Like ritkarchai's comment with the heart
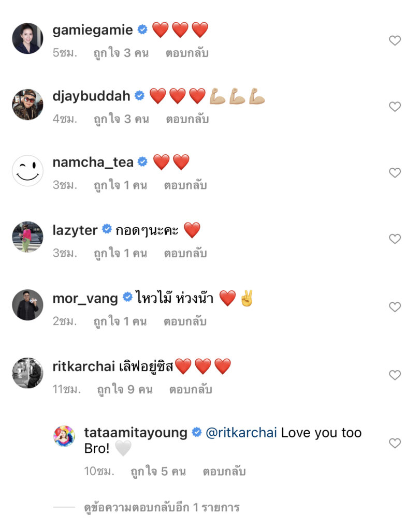Image resolution: width=420 pixels, height=530 pixels. pos(395,375)
